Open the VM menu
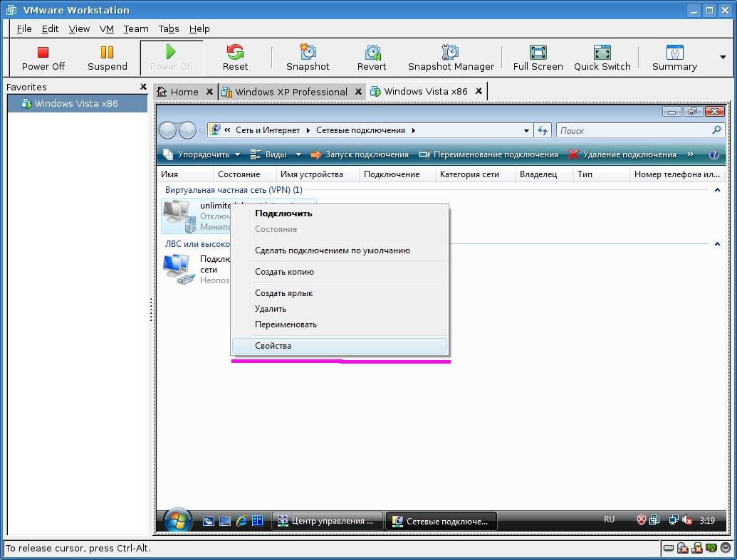The image size is (737, 560). pos(107,28)
